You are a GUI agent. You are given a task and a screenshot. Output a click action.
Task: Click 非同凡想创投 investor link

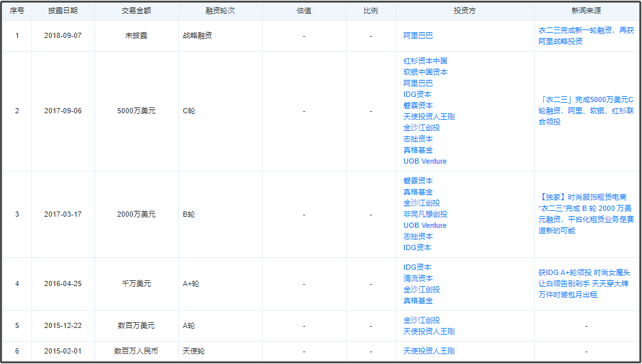pyautogui.click(x=425, y=214)
